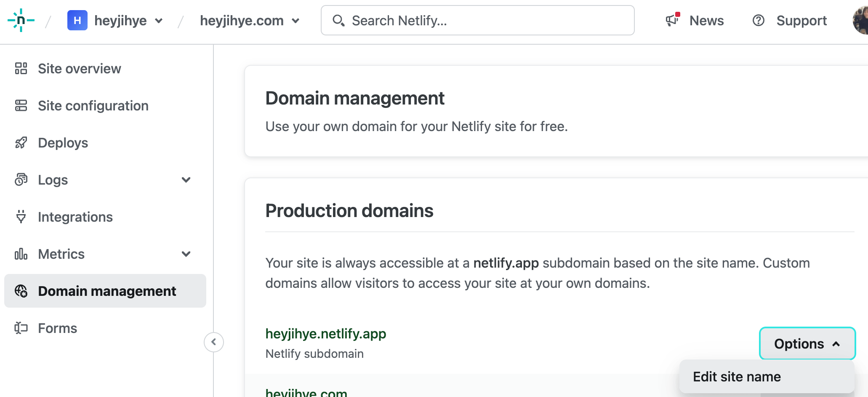Collapse the sidebar with arrow button
Screen dimensions: 868x397
coord(214,342)
